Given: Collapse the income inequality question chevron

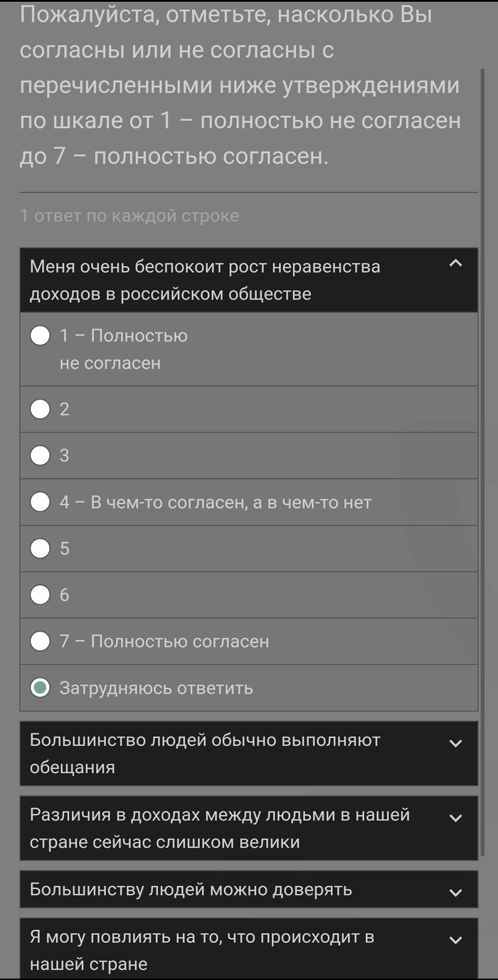Looking at the screenshot, I should (x=456, y=264).
